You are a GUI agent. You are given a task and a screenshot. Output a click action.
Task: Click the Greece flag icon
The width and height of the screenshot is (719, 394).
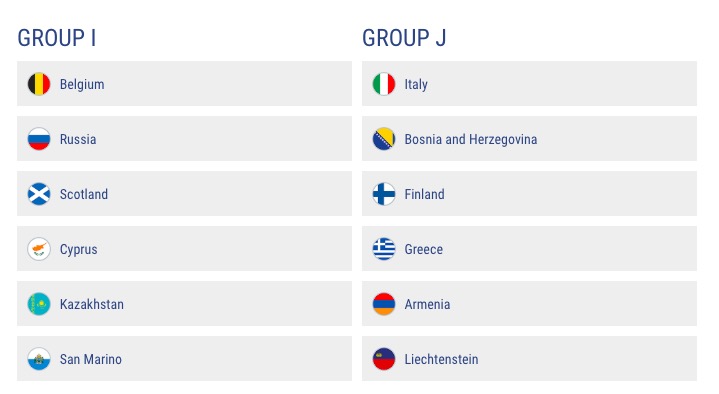coord(384,249)
